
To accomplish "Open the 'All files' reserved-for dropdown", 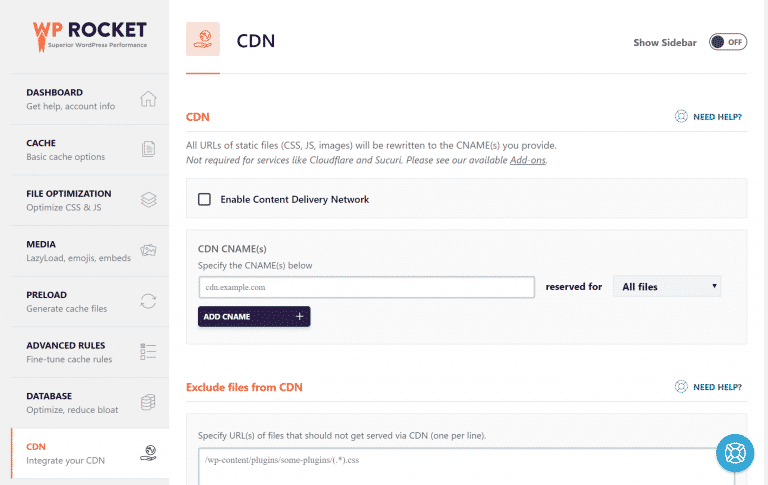I will point(666,287).
